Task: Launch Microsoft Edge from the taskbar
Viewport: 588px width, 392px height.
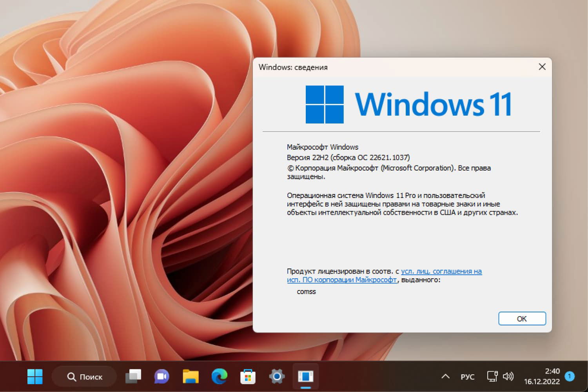Action: [220, 377]
